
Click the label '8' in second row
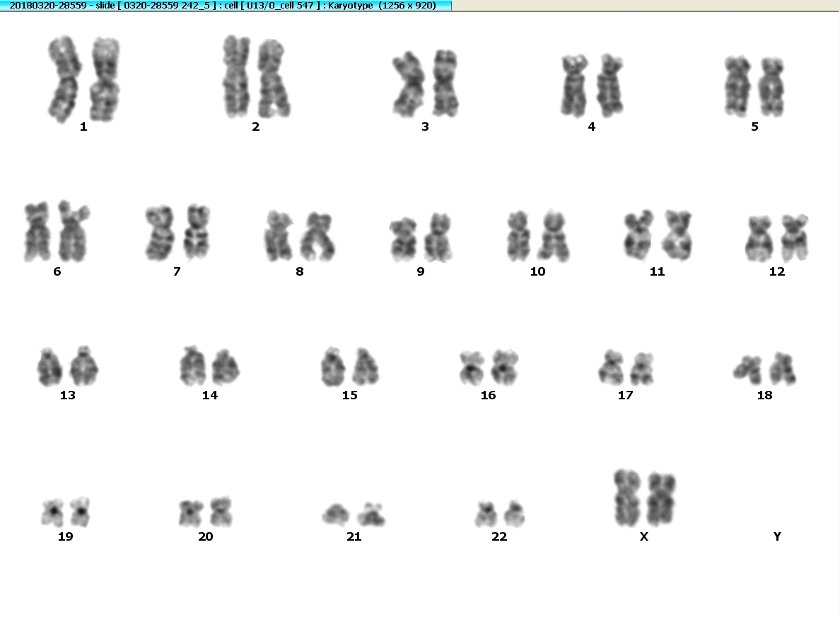tap(300, 271)
